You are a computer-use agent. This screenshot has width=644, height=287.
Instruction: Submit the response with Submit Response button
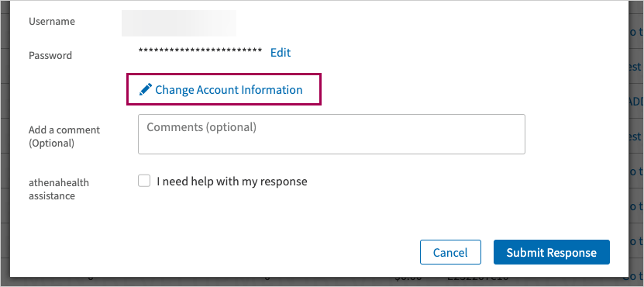552,252
